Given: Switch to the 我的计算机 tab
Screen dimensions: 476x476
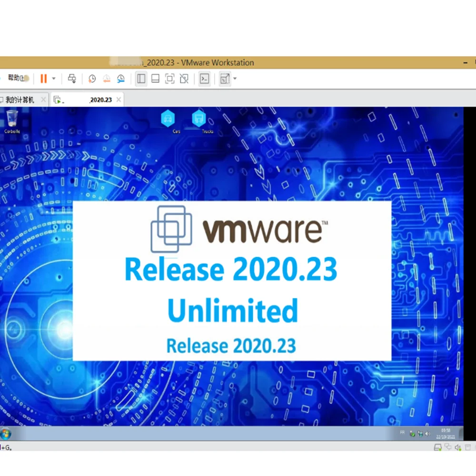Looking at the screenshot, I should pyautogui.click(x=20, y=100).
